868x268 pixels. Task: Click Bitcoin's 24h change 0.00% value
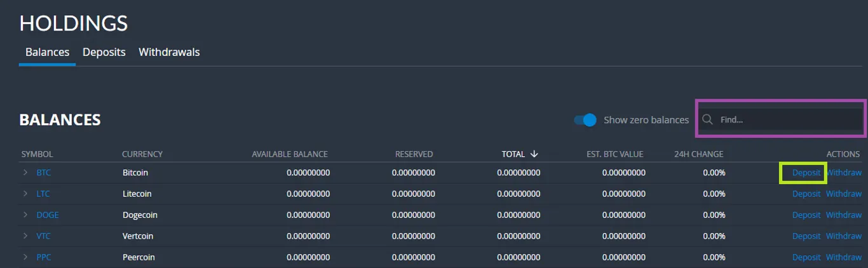click(x=714, y=172)
